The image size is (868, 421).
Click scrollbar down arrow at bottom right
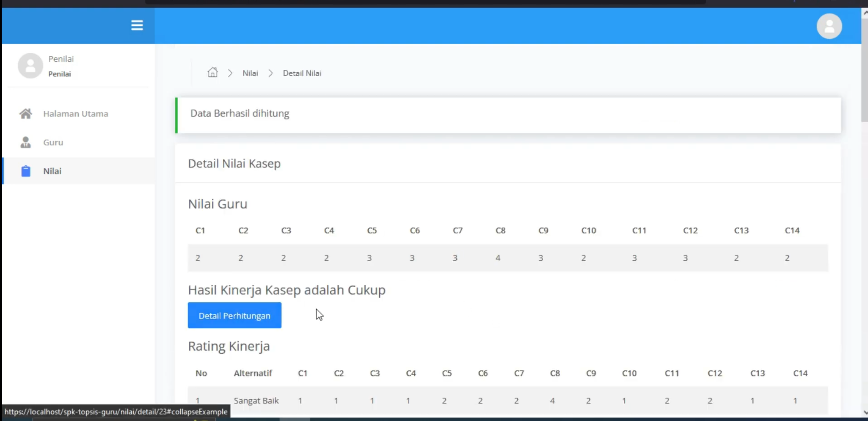point(865,413)
